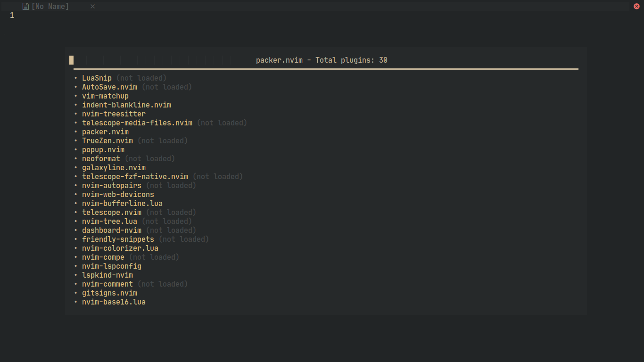Select the nvim-compe plugin entry
Image resolution: width=644 pixels, height=362 pixels.
pyautogui.click(x=103, y=257)
